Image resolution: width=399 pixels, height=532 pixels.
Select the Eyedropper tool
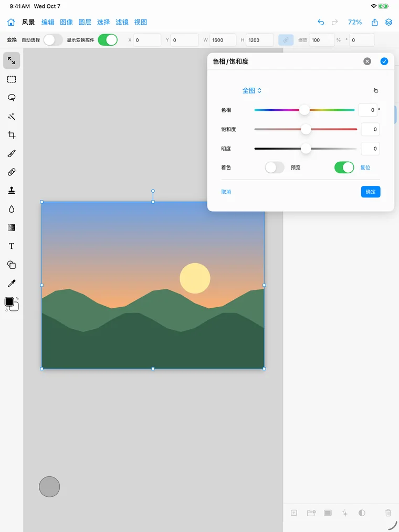point(12,283)
